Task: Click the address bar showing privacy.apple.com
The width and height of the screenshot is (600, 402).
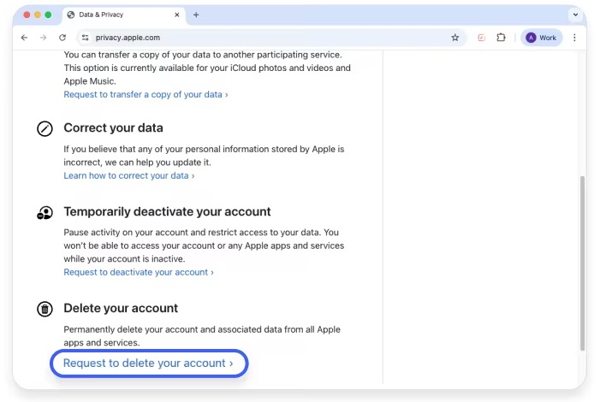Action: tap(271, 37)
